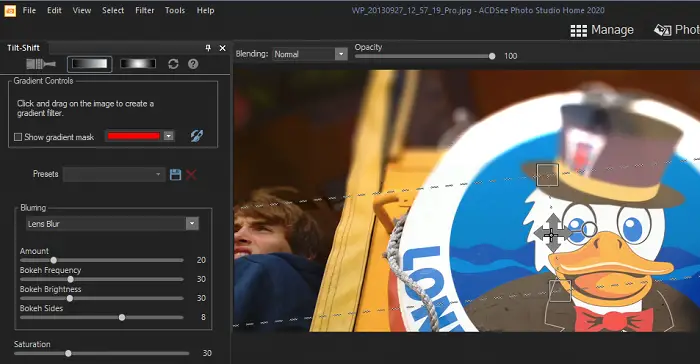The width and height of the screenshot is (700, 364).
Task: Open the mask color dropdown arrow
Action: 168,136
